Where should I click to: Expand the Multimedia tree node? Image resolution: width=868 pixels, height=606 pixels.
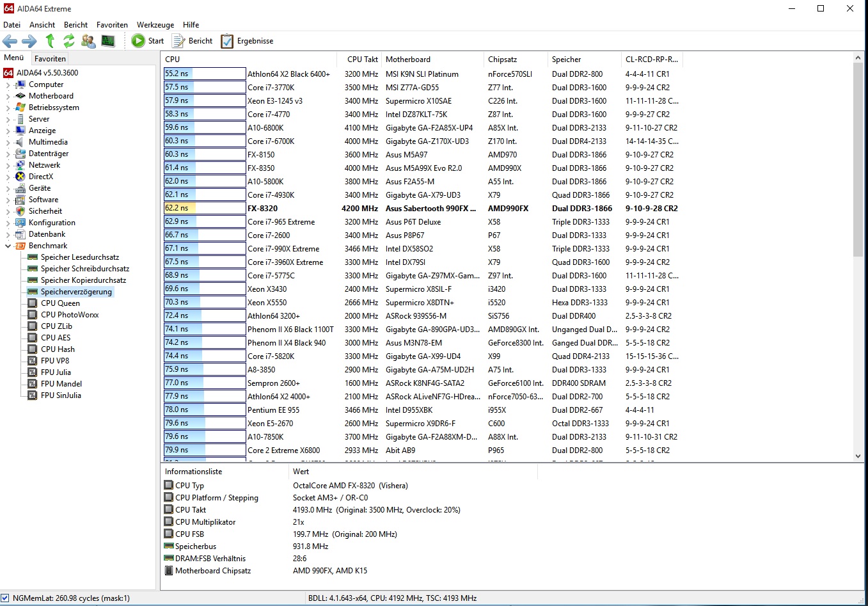click(x=8, y=142)
